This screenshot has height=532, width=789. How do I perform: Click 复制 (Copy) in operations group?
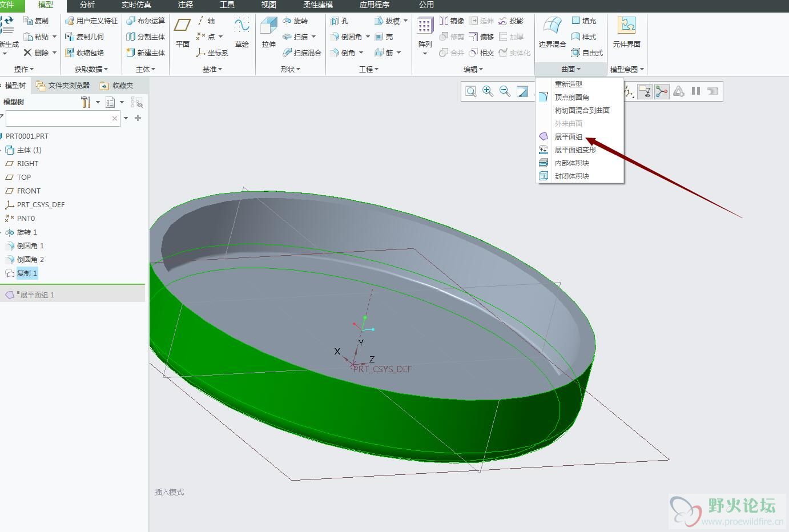(x=36, y=21)
